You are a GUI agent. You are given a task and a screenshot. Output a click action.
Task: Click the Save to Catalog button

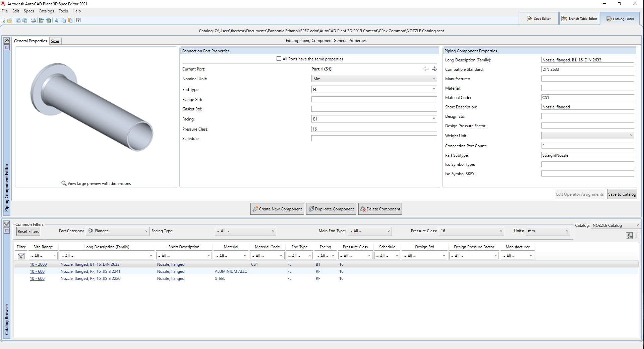point(622,194)
